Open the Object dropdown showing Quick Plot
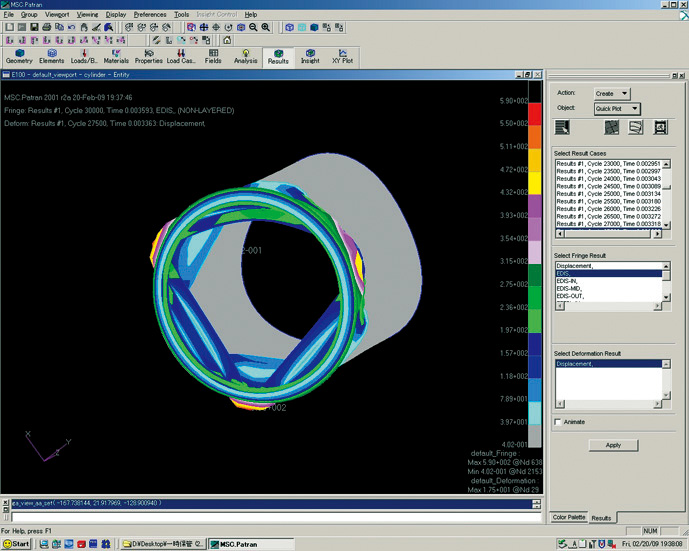The image size is (689, 551). [x=617, y=109]
